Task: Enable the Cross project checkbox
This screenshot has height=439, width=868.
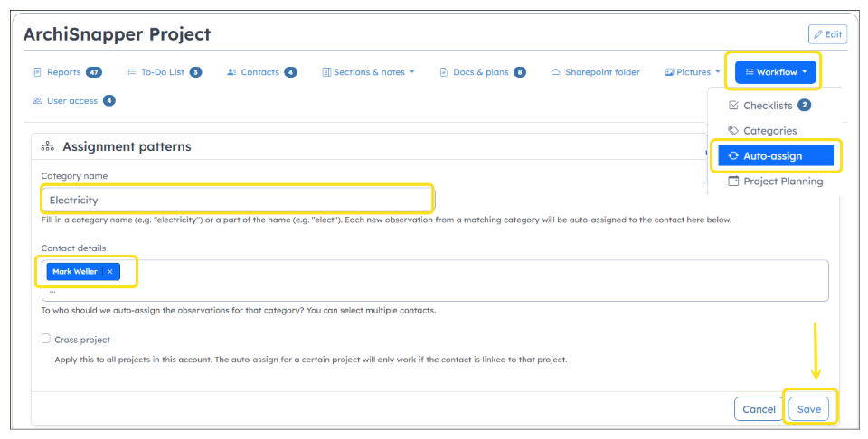Action: [x=46, y=339]
